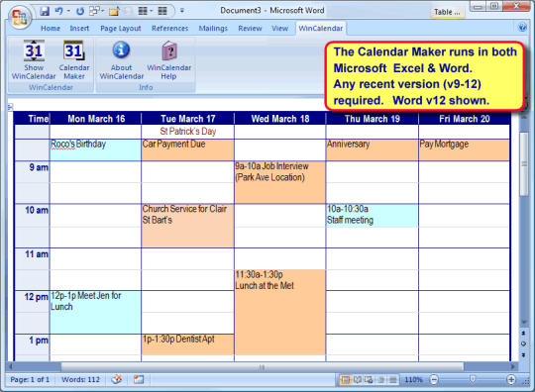Switch to Draft view
The height and width of the screenshot is (392, 535).
pyautogui.click(x=393, y=379)
